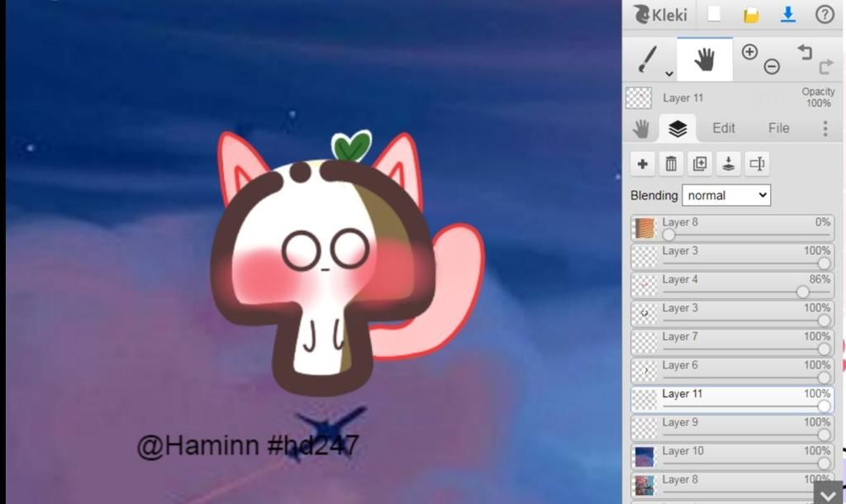Select the Hand pan tool
Viewport: 846px width, 504px height.
coord(704,59)
